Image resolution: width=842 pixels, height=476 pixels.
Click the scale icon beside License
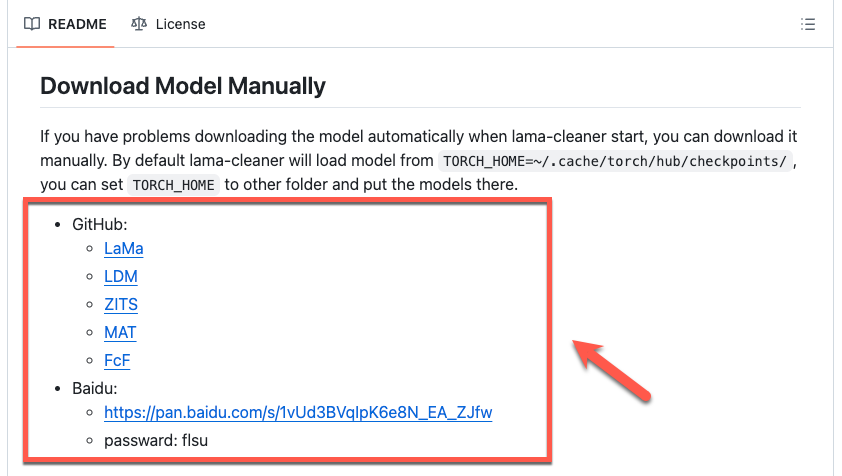pyautogui.click(x=139, y=24)
